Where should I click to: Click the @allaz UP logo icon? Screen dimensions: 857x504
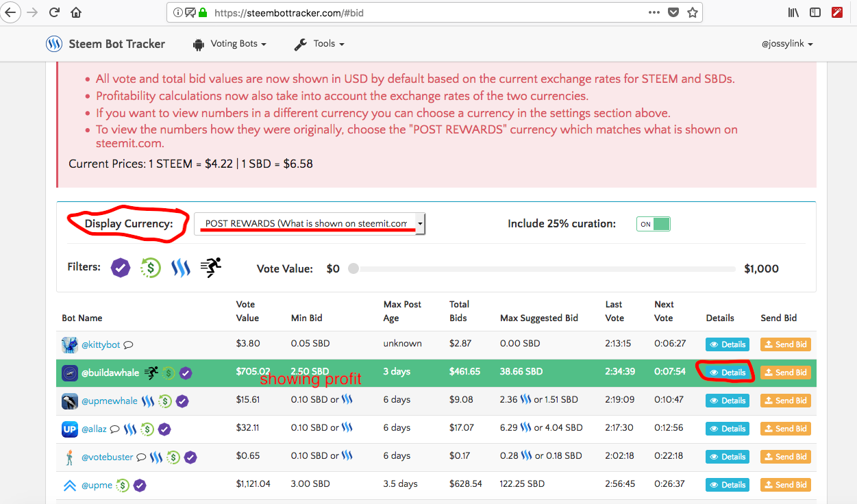coord(69,429)
